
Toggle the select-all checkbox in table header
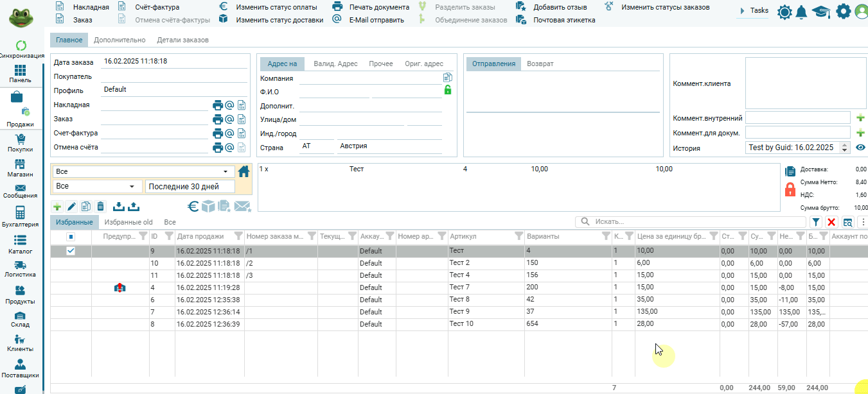click(x=71, y=237)
